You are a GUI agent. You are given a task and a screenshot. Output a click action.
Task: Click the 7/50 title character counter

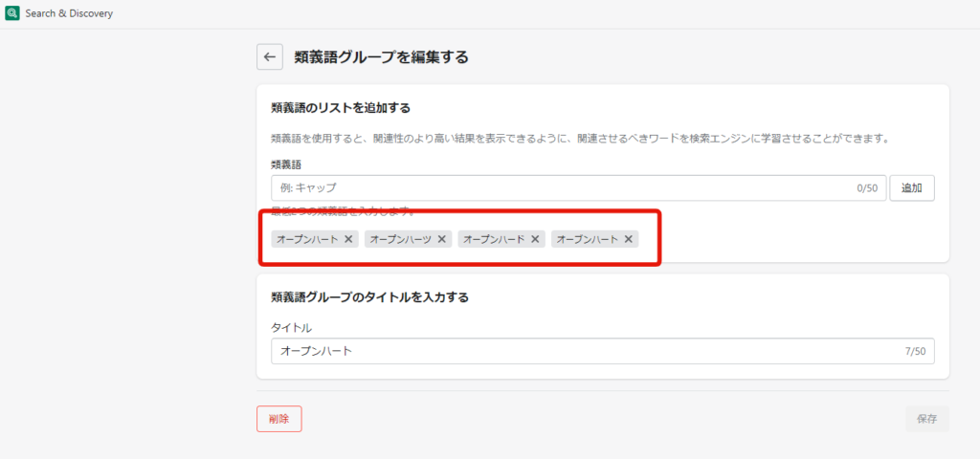[x=915, y=352]
